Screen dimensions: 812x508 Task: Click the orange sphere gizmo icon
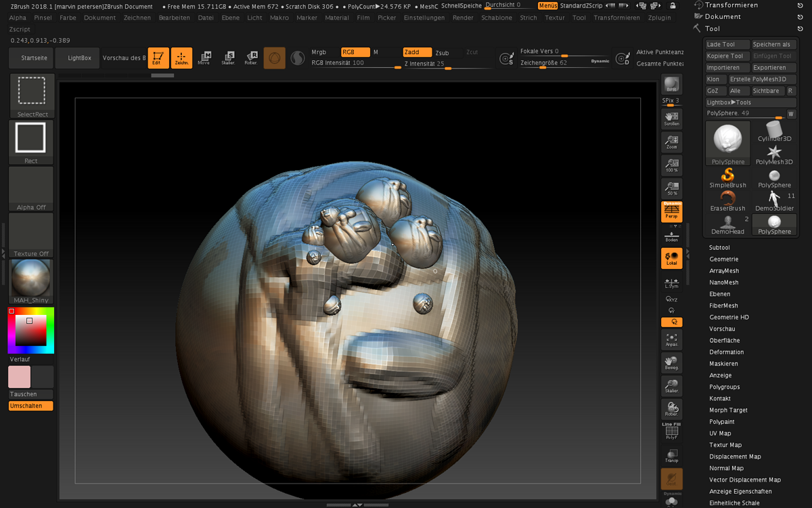[274, 58]
